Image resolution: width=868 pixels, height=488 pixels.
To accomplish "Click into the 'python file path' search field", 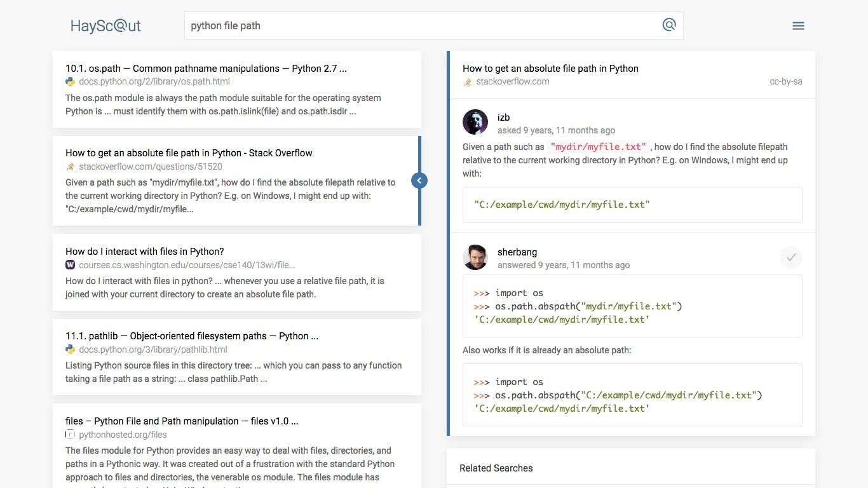I will coord(419,26).
